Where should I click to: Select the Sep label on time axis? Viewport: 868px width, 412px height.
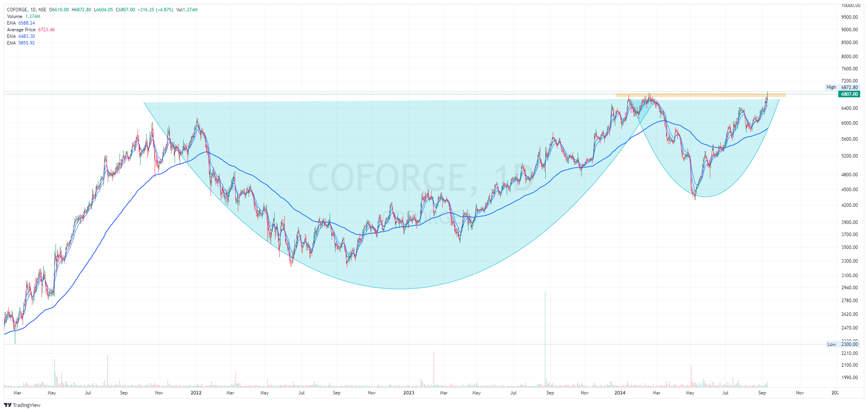[762, 393]
